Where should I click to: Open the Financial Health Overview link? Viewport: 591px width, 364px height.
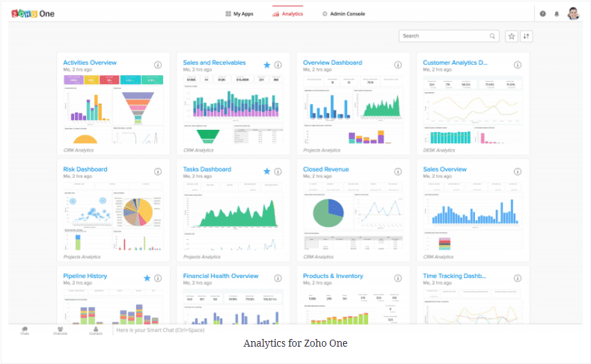[x=220, y=276]
